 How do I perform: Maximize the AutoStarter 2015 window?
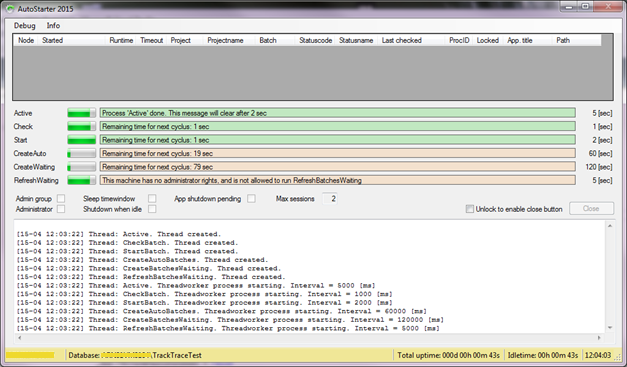585,6
